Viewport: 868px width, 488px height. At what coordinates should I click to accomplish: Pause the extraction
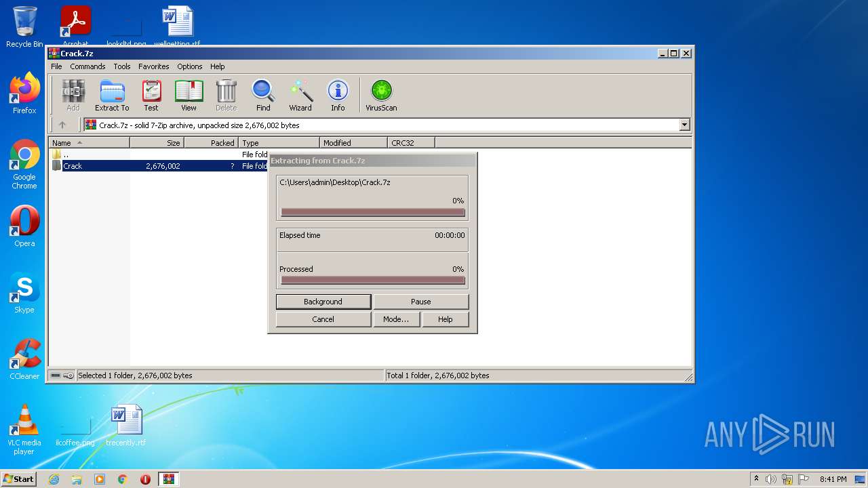pyautogui.click(x=420, y=302)
